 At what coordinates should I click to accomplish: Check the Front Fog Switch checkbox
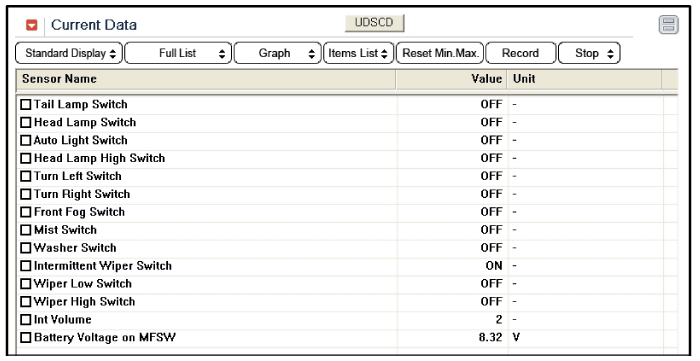coord(26,212)
